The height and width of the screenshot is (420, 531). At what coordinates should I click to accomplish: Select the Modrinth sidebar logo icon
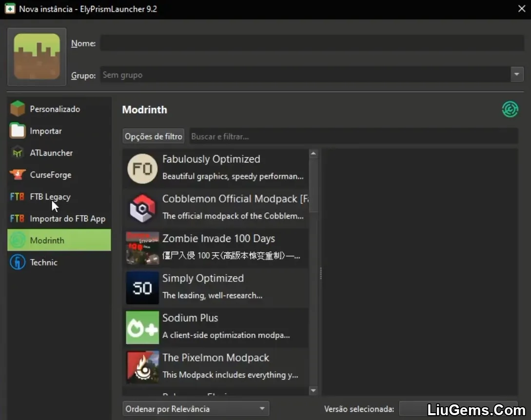18,240
